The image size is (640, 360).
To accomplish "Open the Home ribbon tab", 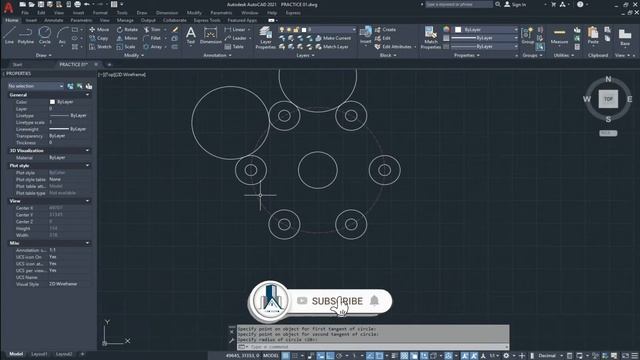I will click(x=11, y=20).
